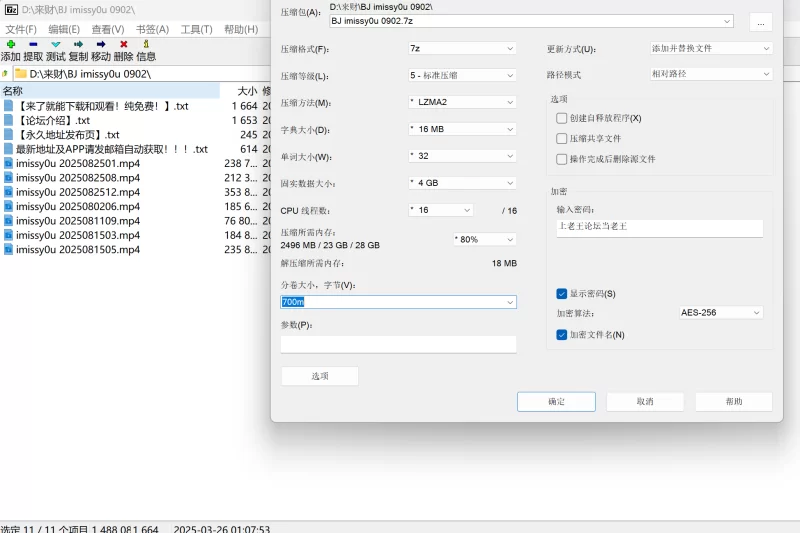Enable 创建自释放程序(X) checkbox
The image size is (800, 533).
click(561, 118)
